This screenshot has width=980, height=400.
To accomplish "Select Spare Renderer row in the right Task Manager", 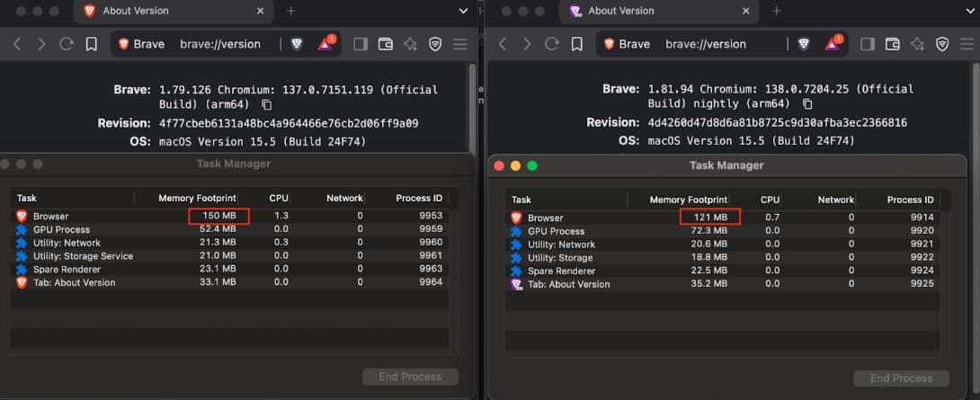I will coord(723,271).
